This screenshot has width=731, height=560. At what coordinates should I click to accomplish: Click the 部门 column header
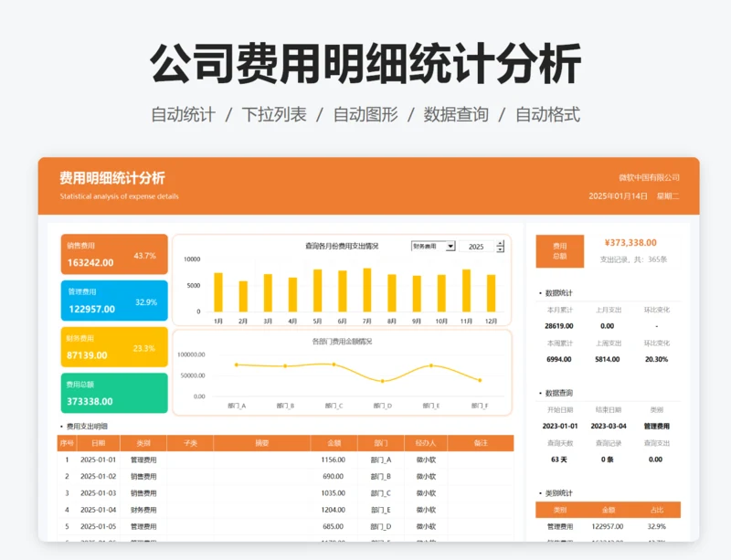point(381,443)
